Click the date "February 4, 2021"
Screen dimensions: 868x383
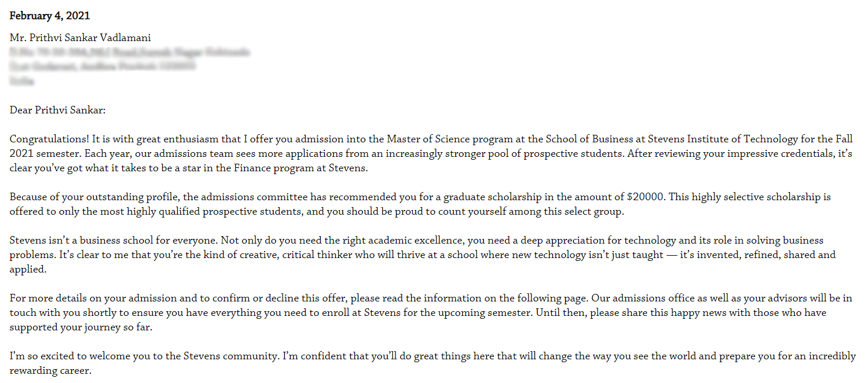point(50,16)
